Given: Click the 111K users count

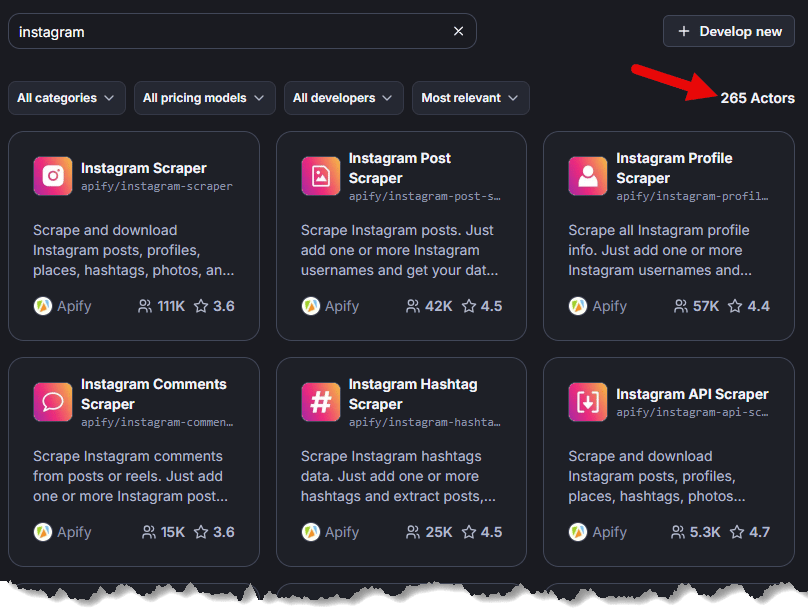Looking at the screenshot, I should tap(171, 307).
